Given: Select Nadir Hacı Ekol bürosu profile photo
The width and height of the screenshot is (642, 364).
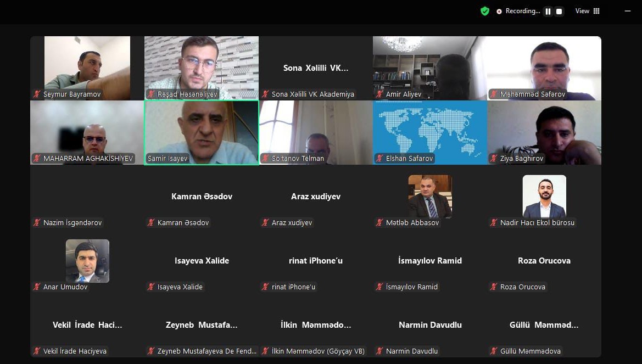Looking at the screenshot, I should click(544, 197).
